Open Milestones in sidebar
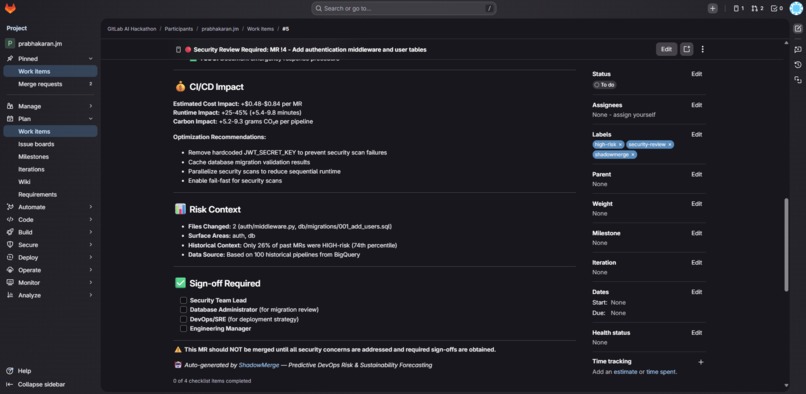 tap(50, 156)
